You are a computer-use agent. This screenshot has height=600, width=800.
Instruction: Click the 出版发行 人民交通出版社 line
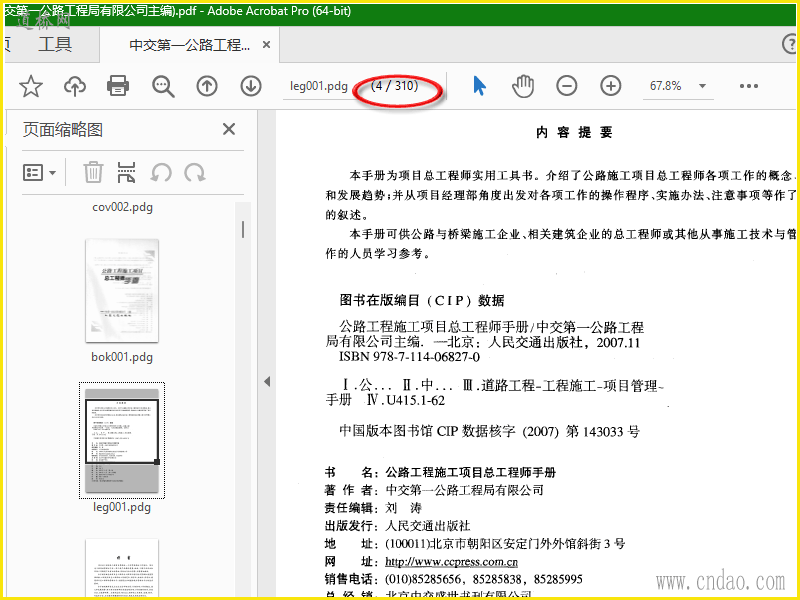coord(397,526)
